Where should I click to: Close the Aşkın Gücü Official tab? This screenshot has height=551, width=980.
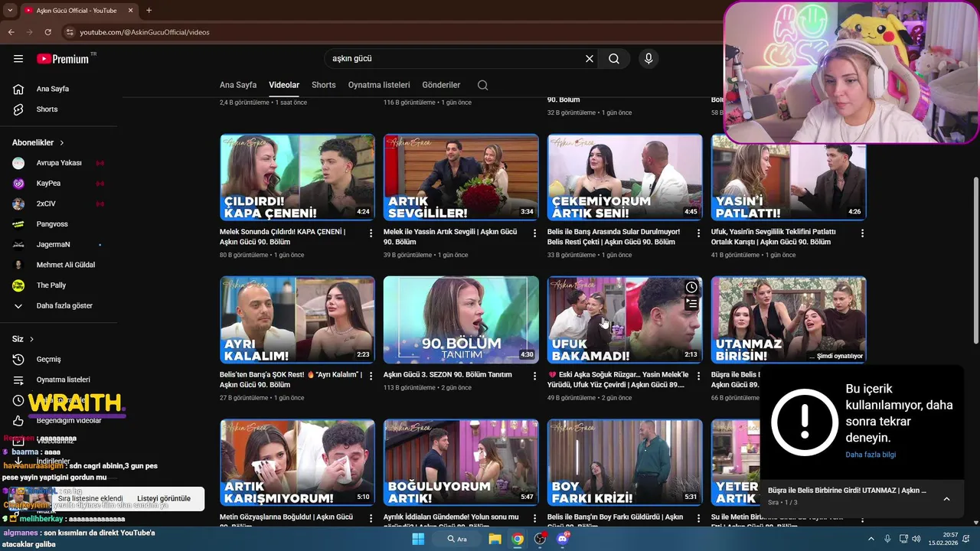coord(130,10)
